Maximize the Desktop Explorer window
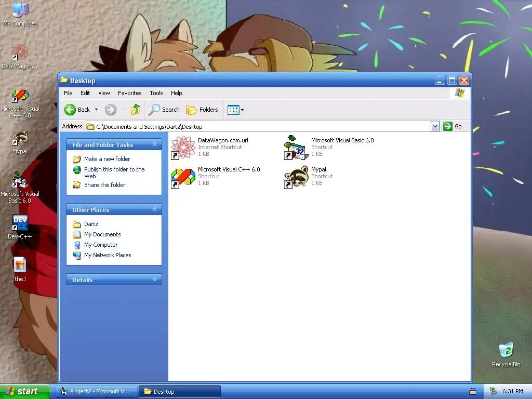Viewport: 532px width, 399px height. point(452,81)
